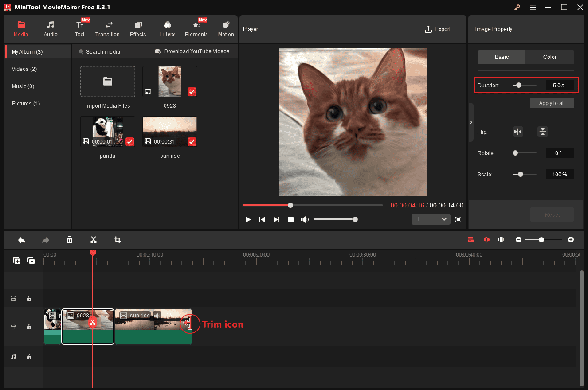Lock the video track with the padlock icon

click(29, 327)
